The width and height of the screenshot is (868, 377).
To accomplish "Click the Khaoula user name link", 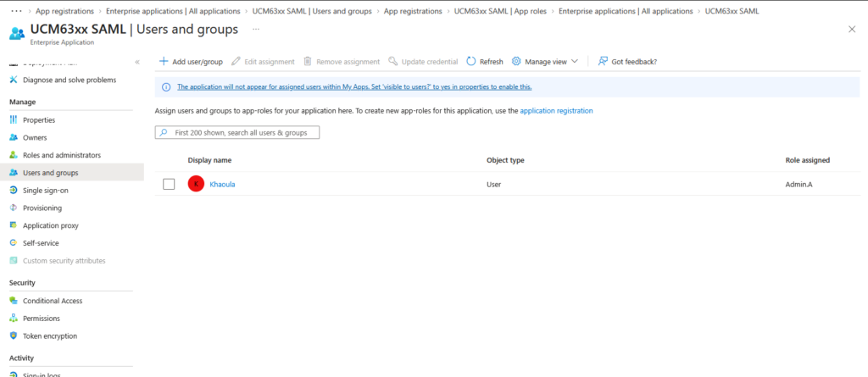I will click(x=223, y=185).
